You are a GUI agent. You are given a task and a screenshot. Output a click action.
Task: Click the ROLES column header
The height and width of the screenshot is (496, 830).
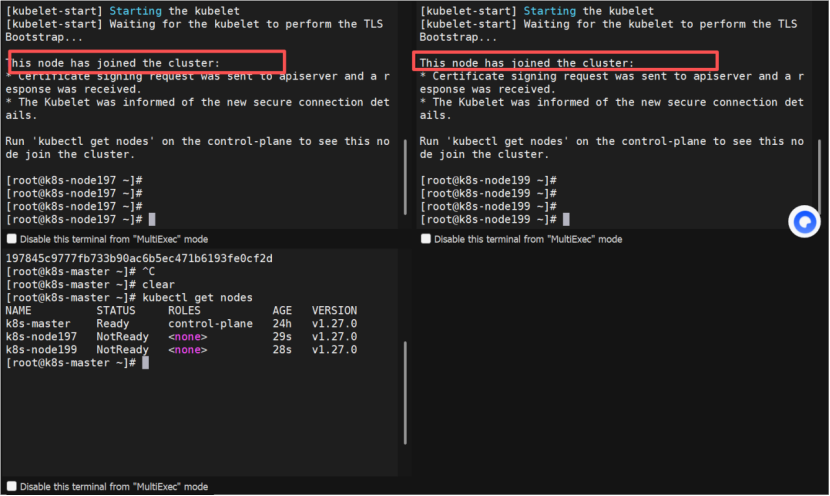coord(184,310)
